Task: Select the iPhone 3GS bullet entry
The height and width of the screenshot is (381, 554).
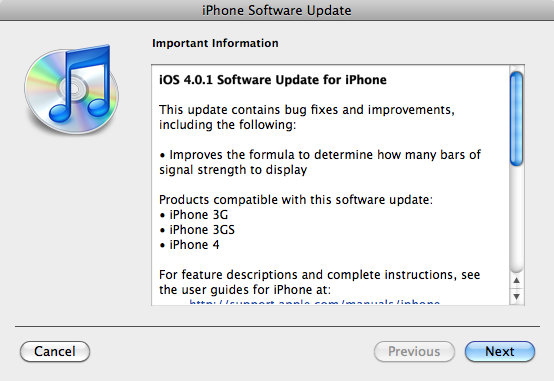Action: pos(197,230)
